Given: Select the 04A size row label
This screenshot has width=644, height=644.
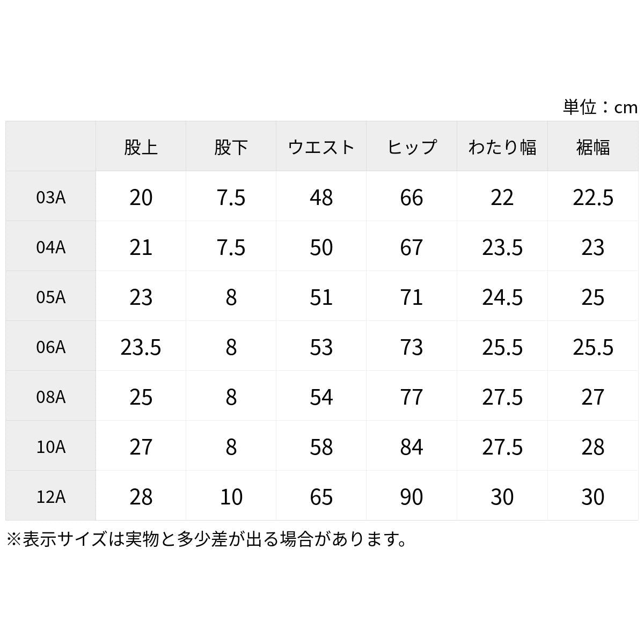Looking at the screenshot, I should click(x=50, y=246).
